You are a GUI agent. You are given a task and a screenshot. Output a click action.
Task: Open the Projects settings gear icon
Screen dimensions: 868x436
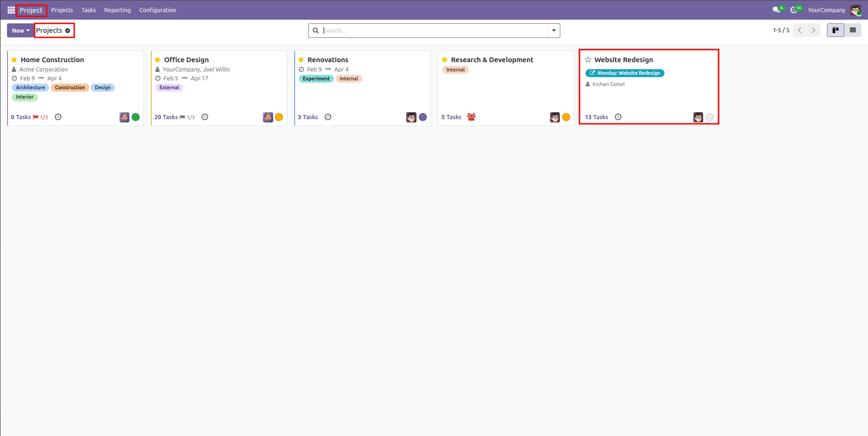click(68, 30)
